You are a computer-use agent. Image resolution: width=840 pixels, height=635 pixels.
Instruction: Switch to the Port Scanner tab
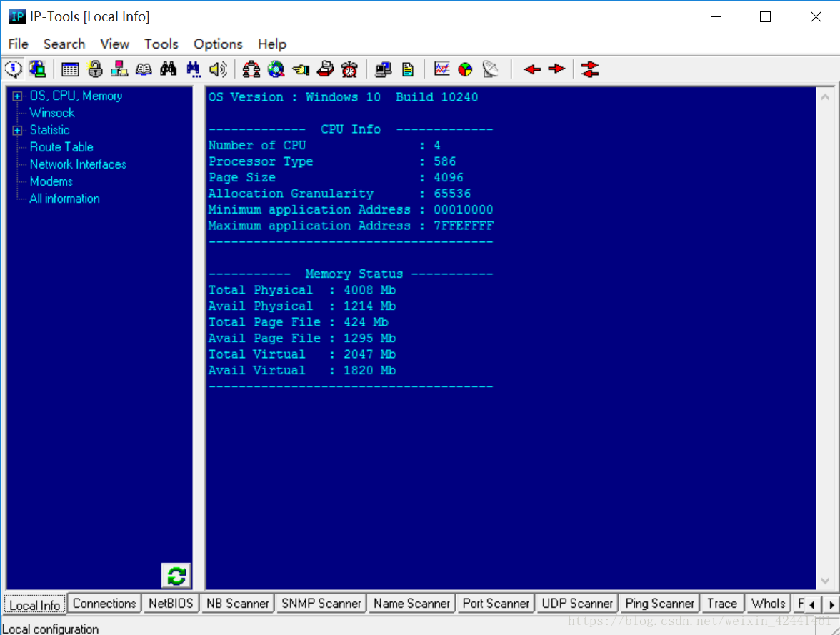tap(496, 604)
